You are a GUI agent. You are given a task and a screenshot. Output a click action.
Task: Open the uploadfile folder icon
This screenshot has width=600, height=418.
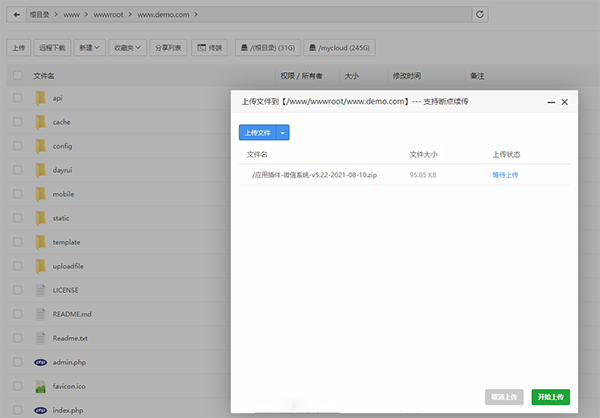(41, 266)
